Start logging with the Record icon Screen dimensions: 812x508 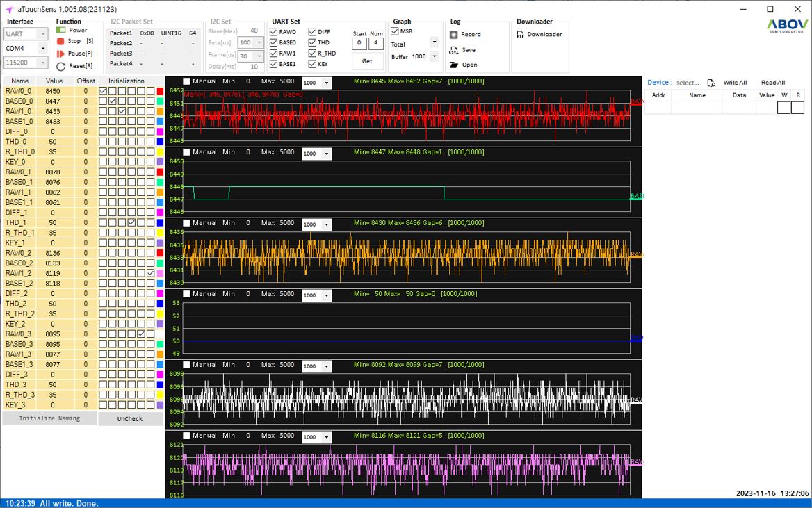pos(453,35)
